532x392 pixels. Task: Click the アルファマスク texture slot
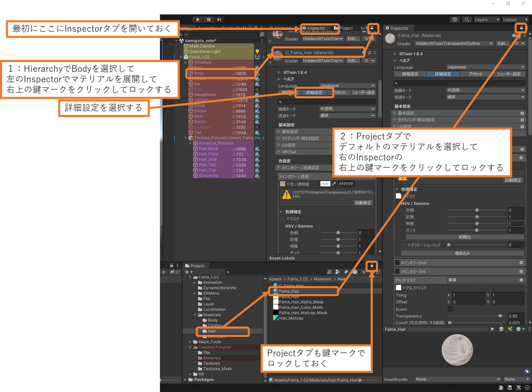click(x=398, y=288)
